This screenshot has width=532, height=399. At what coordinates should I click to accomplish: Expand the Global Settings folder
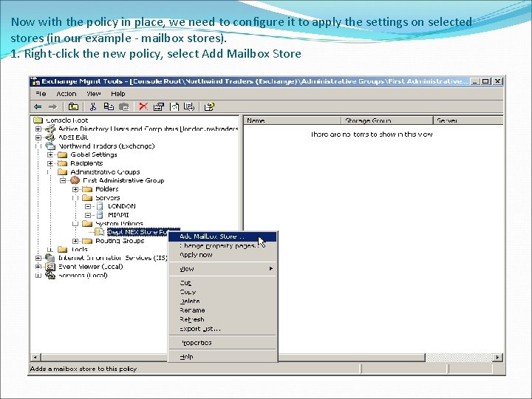(50, 154)
